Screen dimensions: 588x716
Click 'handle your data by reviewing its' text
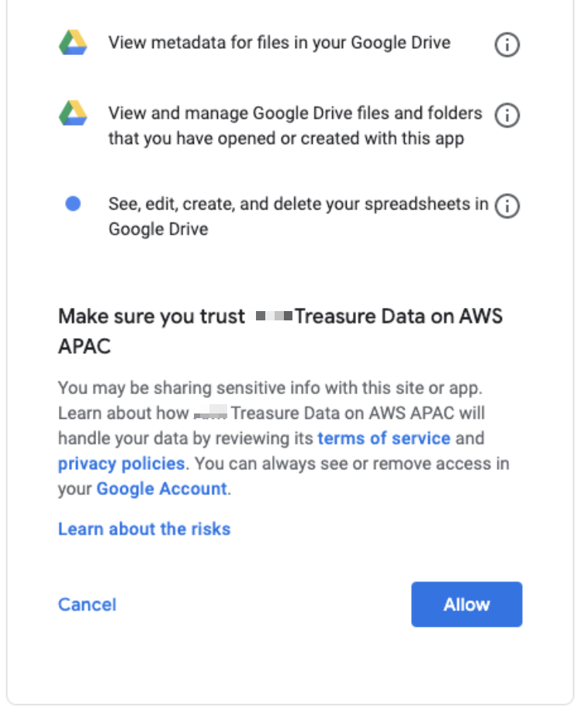[186, 438]
